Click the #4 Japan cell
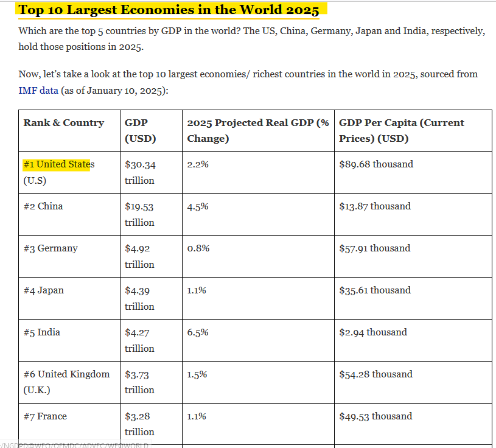Viewport: 496px width, 448px height. coord(69,298)
